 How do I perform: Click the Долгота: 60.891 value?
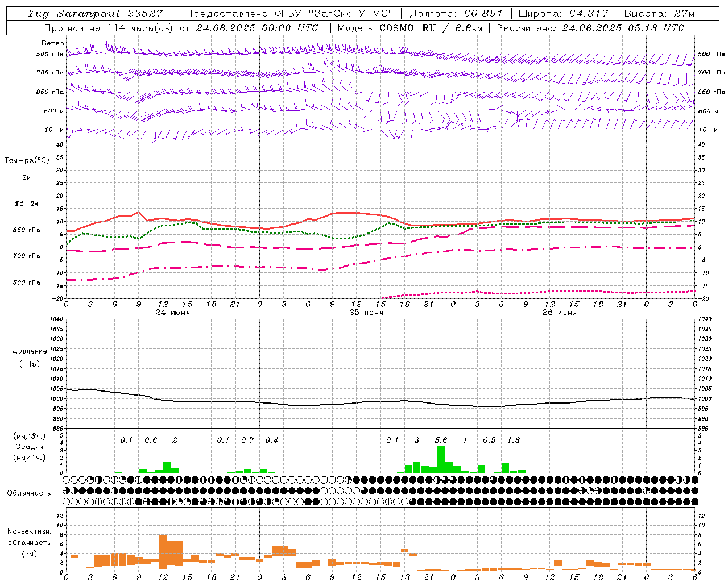coord(456,14)
